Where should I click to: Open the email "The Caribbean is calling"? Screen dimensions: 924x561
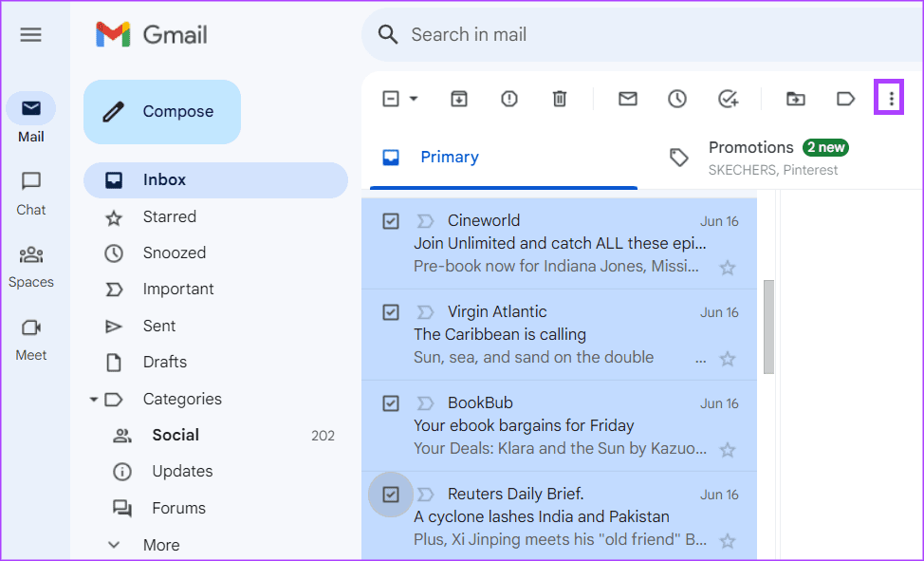500,334
